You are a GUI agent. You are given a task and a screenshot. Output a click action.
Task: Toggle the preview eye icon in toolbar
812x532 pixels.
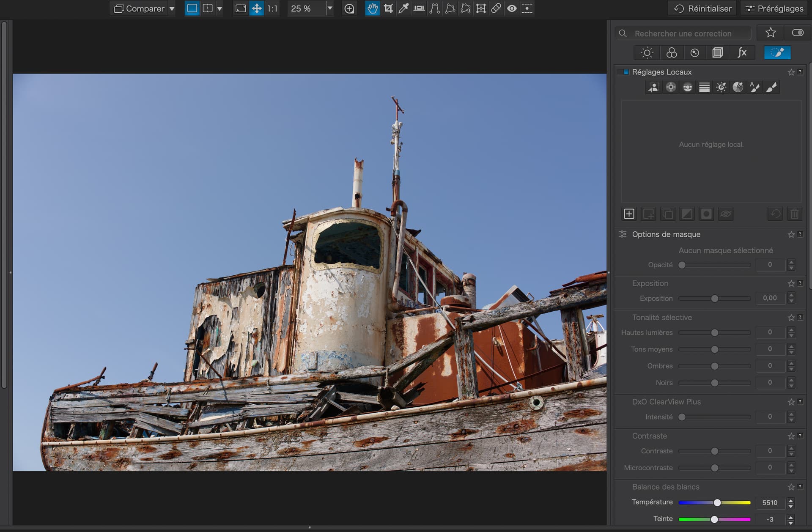tap(512, 8)
